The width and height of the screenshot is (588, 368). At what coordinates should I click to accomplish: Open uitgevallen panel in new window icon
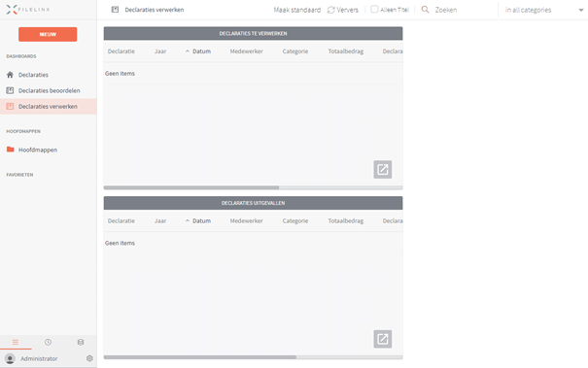click(383, 339)
